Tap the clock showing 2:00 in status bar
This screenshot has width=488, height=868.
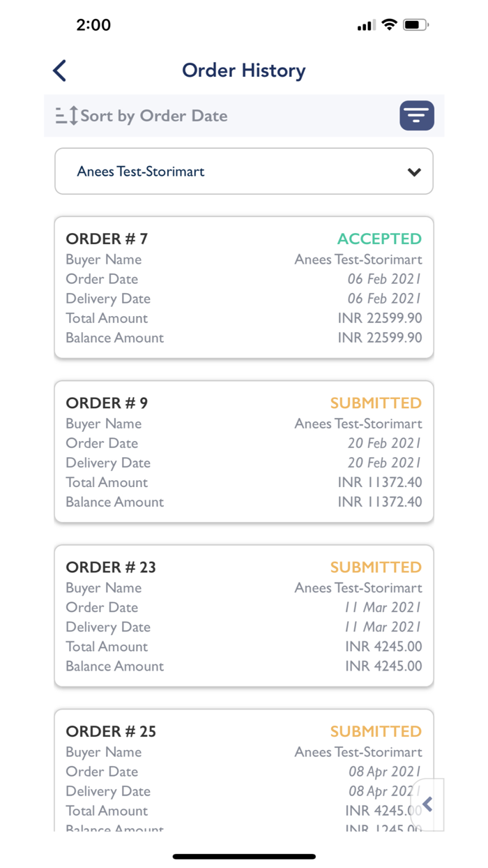point(94,24)
